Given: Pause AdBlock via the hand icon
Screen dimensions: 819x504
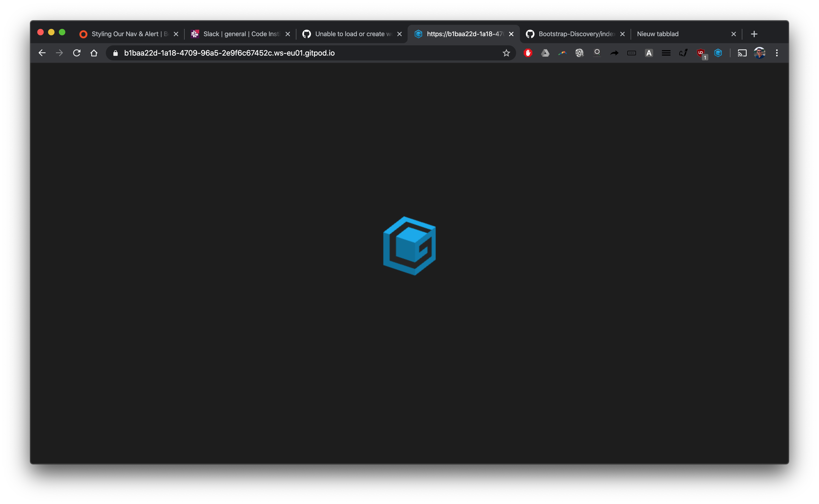Looking at the screenshot, I should click(x=528, y=53).
